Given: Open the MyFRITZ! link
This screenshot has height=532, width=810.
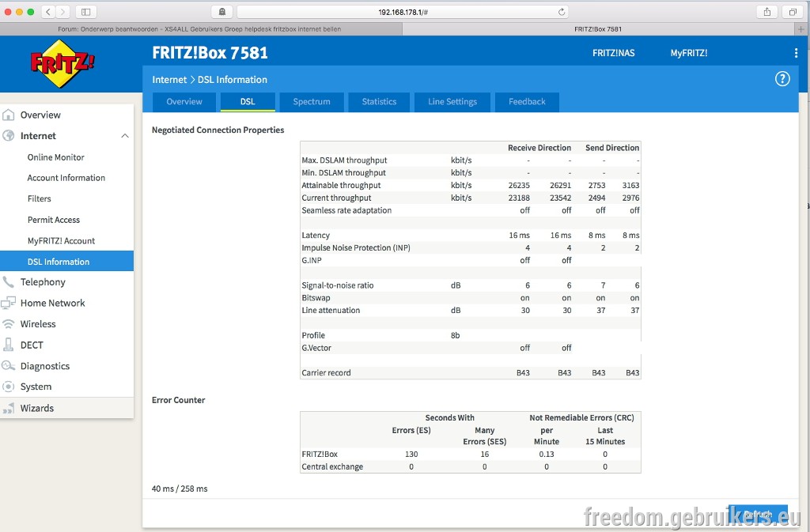Looking at the screenshot, I should 689,53.
